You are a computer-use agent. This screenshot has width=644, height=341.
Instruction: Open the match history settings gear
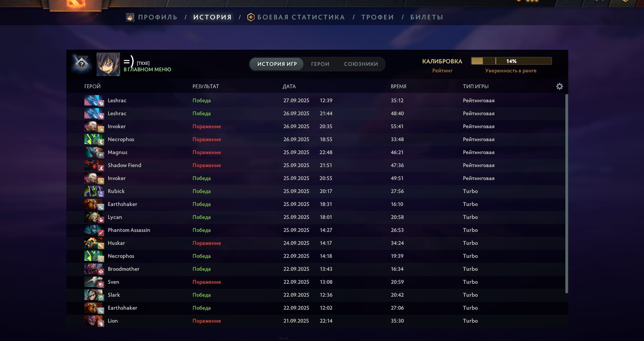pos(559,86)
